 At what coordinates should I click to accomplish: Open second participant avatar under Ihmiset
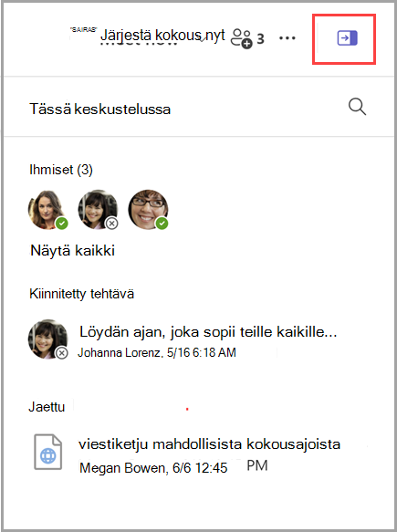coord(98,210)
